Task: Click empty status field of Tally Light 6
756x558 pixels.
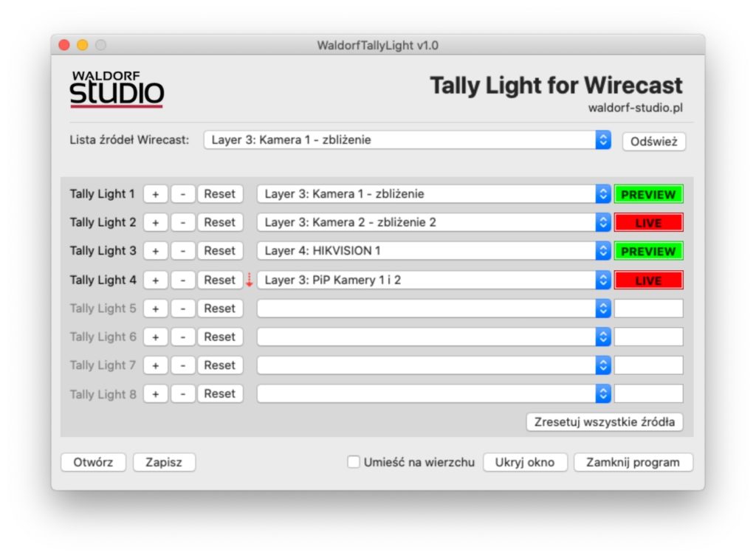Action: pyautogui.click(x=648, y=337)
